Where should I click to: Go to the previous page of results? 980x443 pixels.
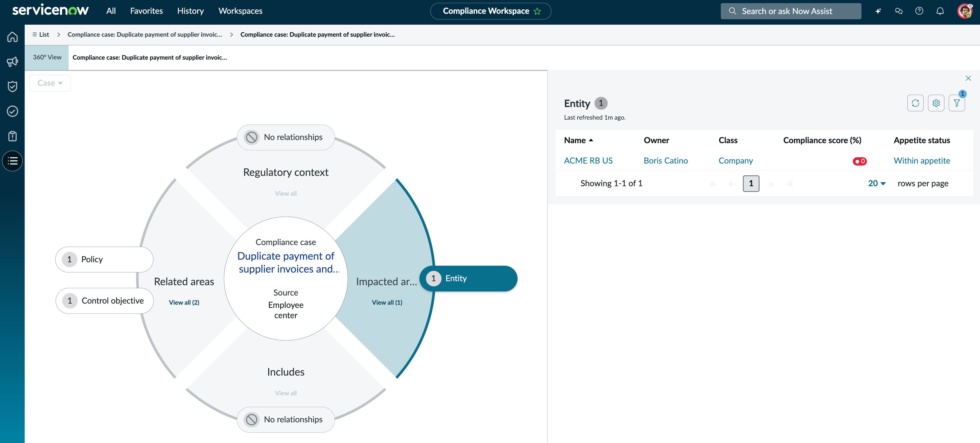[732, 184]
